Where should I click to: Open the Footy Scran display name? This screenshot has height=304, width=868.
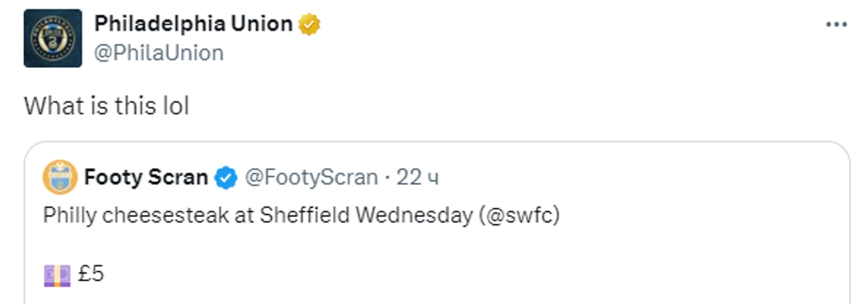click(x=146, y=177)
